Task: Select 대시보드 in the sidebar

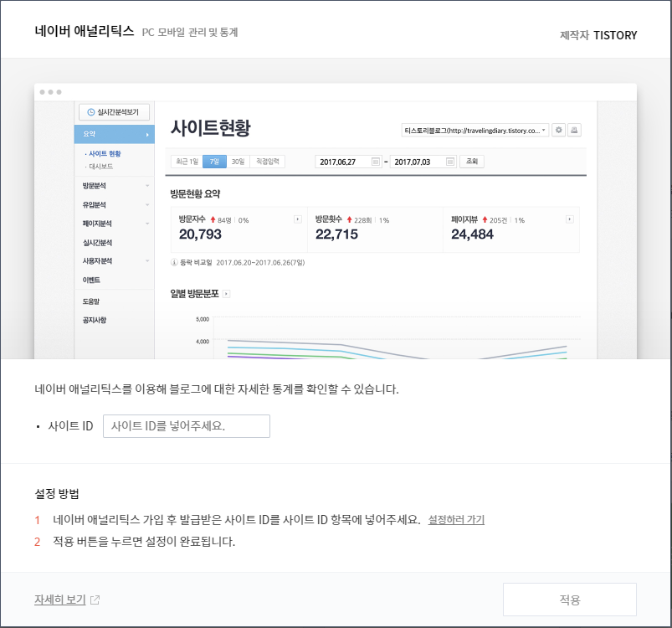Action: [x=100, y=167]
